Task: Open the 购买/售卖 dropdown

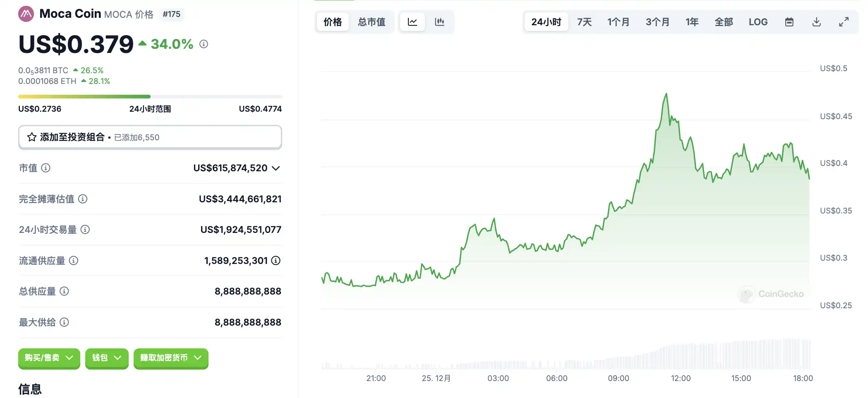Action: click(49, 358)
